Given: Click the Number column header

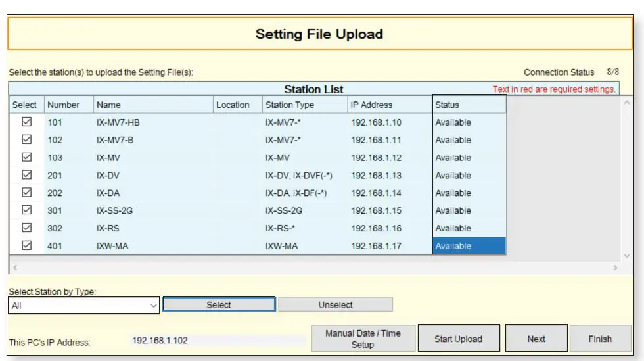Looking at the screenshot, I should (x=69, y=105).
